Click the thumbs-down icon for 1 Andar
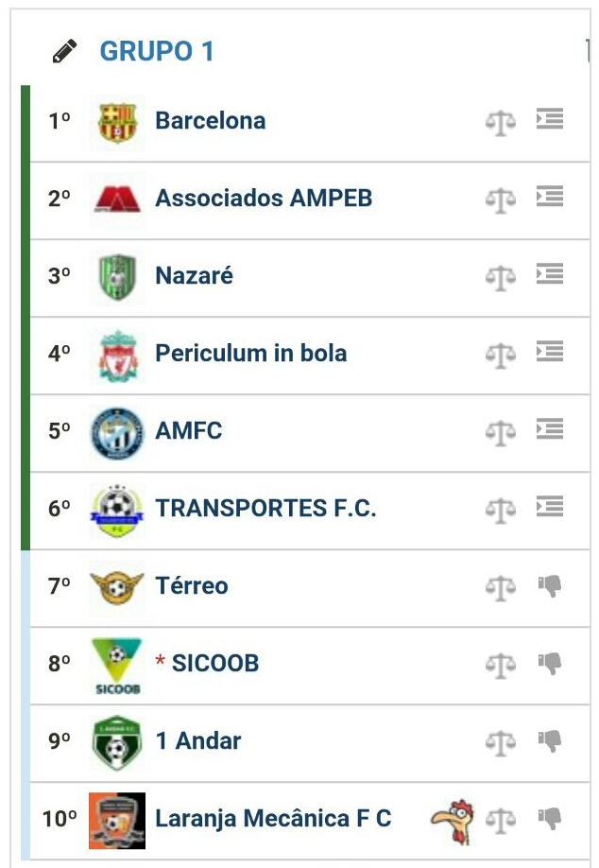Screen dimensions: 599x868 (x=550, y=741)
